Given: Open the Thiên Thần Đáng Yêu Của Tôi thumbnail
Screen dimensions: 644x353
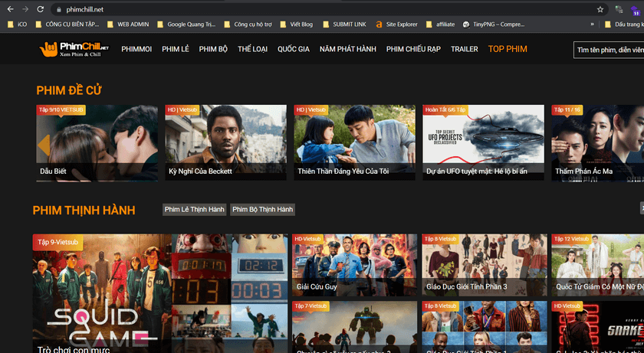Looking at the screenshot, I should (354, 142).
